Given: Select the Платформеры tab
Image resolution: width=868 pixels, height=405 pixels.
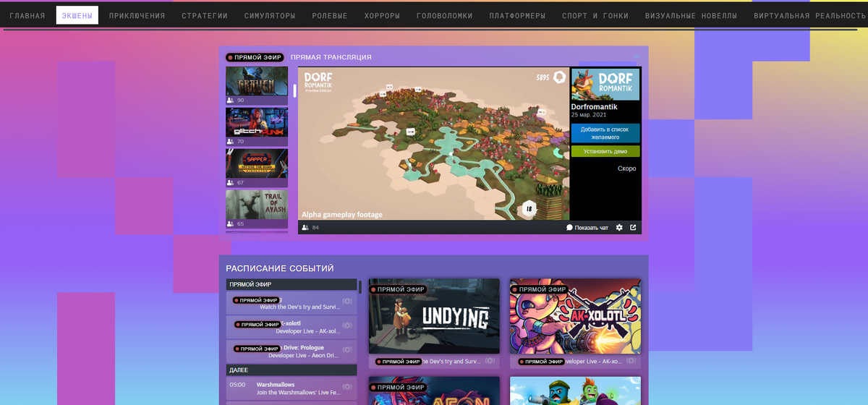Looking at the screenshot, I should point(517,15).
